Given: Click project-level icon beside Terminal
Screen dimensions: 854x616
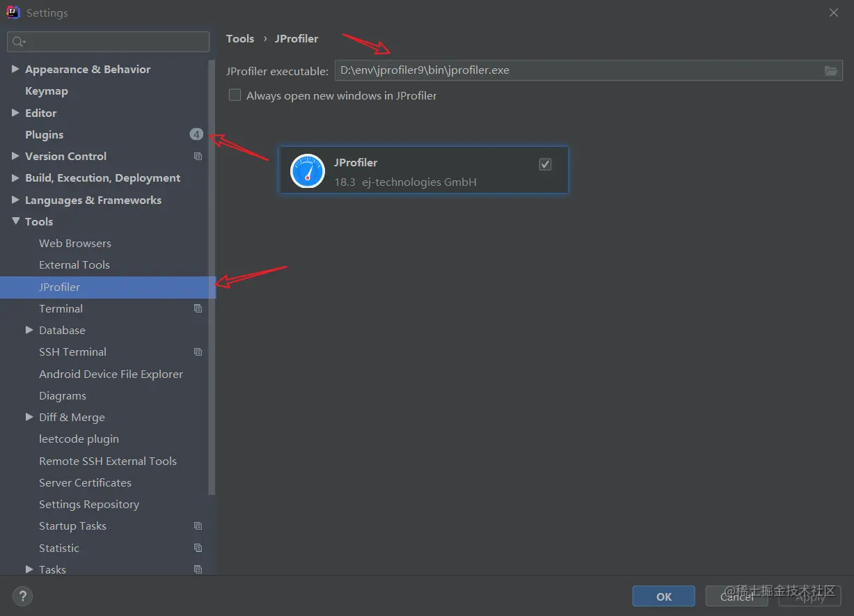Looking at the screenshot, I should click(198, 308).
